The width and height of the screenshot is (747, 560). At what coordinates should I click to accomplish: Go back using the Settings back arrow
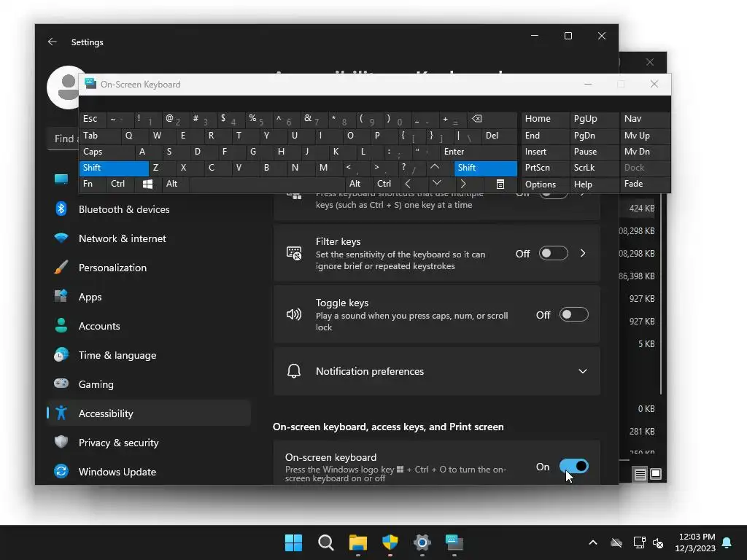[x=53, y=42]
